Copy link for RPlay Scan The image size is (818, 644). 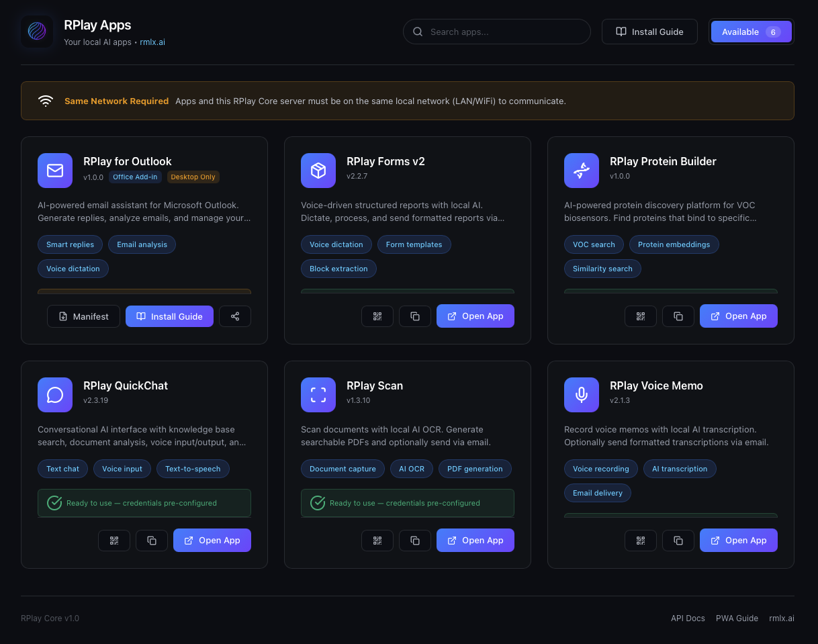pyautogui.click(x=415, y=541)
